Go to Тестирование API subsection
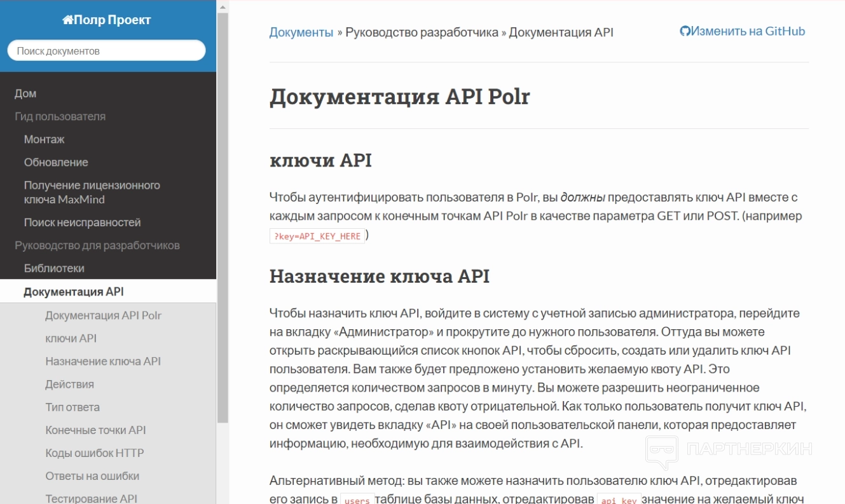The height and width of the screenshot is (504, 845). pos(91,498)
